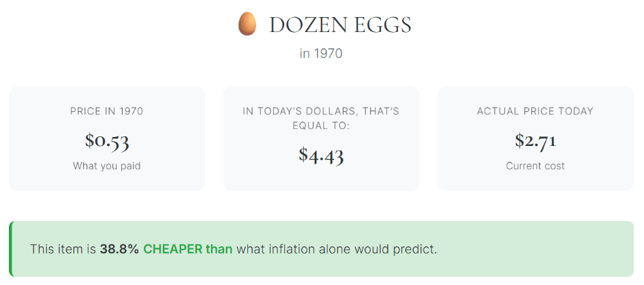
Task: Open the 'Price in 1970' card
Action: tap(107, 139)
